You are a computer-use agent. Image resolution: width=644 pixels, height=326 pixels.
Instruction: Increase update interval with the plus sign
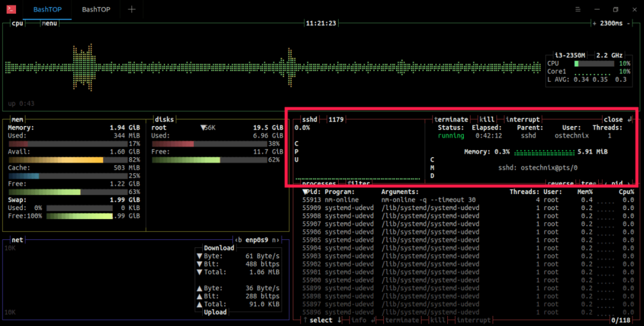(594, 23)
